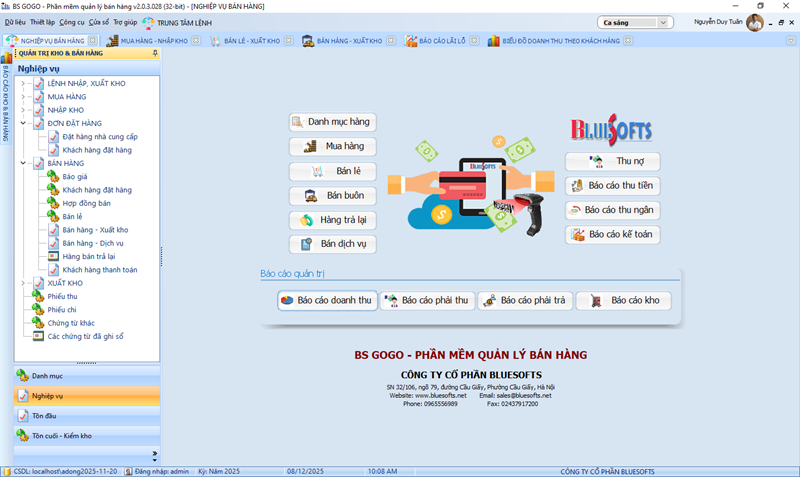Click the Thu nợ button
Screen dimensions: 800x477
(x=612, y=161)
